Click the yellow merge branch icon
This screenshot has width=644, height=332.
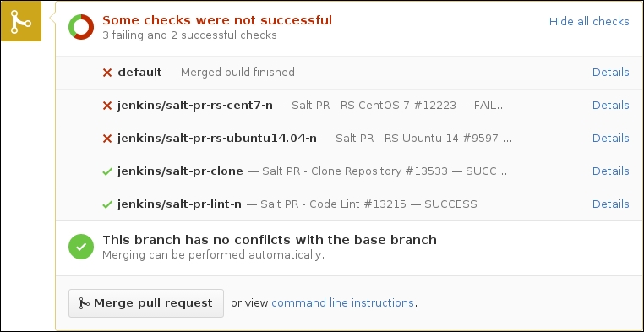21,21
